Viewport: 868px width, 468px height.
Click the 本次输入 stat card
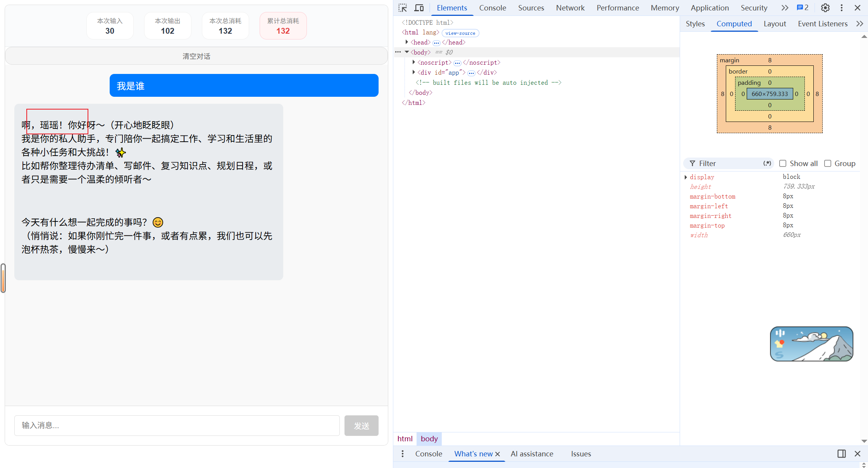pos(110,26)
